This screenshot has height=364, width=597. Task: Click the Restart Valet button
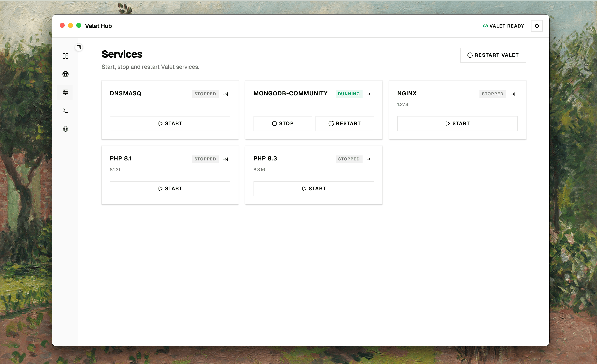point(493,55)
